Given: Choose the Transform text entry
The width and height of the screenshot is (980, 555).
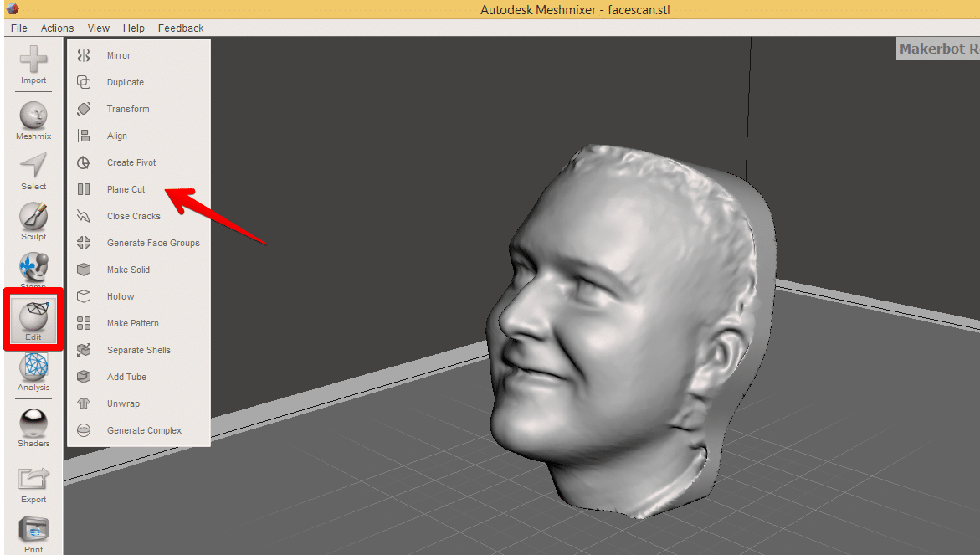Looking at the screenshot, I should coord(128,109).
